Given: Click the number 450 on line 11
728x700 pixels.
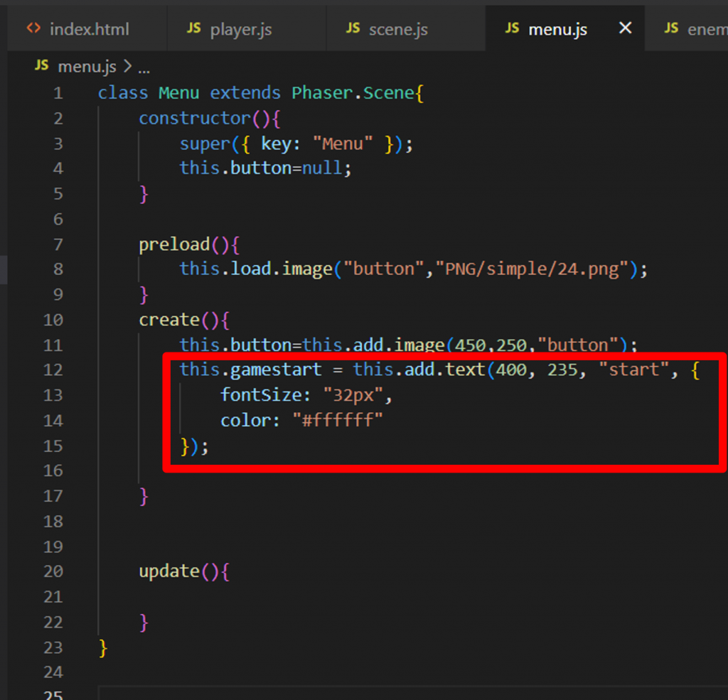Looking at the screenshot, I should click(470, 345).
